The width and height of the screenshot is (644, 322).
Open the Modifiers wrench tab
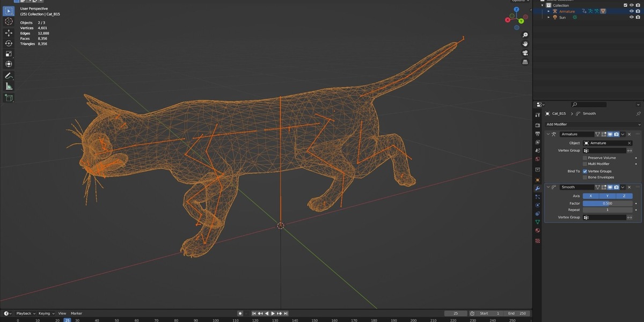(x=537, y=188)
